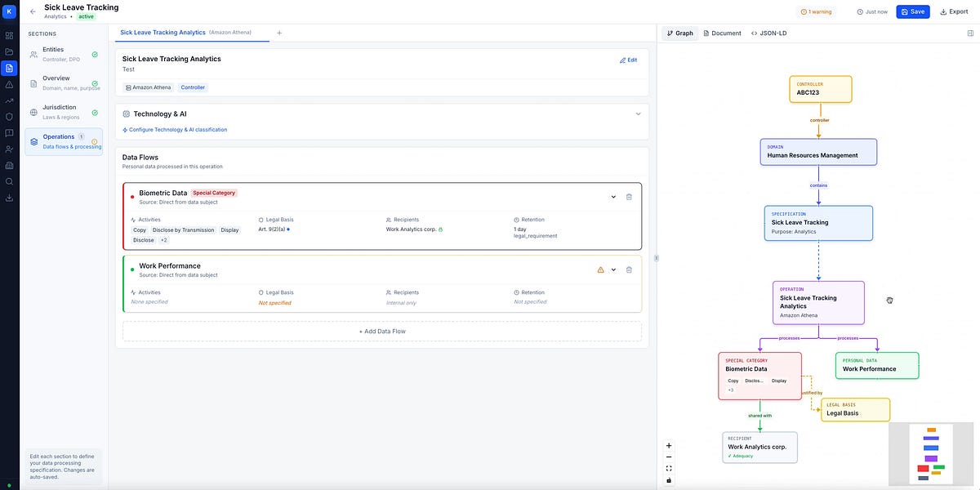Open the Operations section
The image size is (980, 490).
click(x=64, y=141)
